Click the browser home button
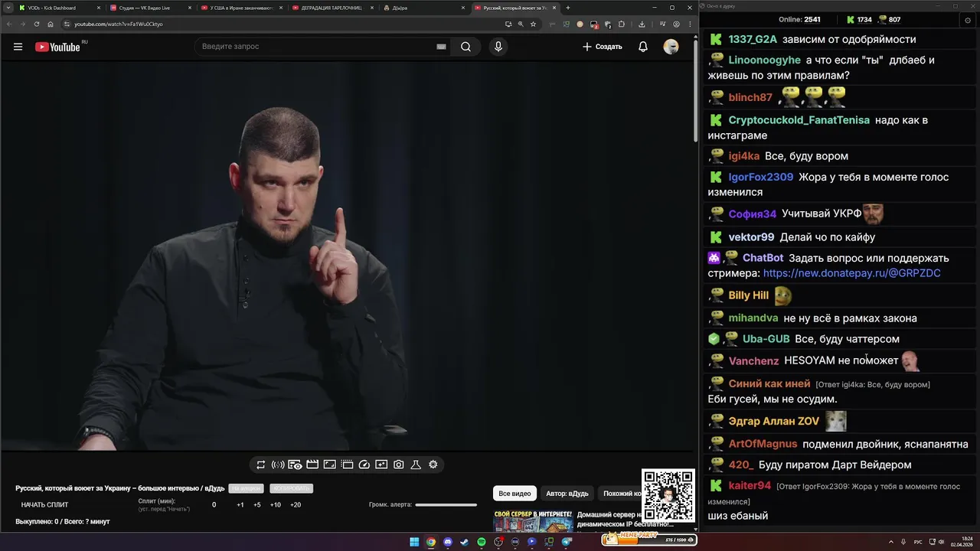Image resolution: width=980 pixels, height=551 pixels. tap(51, 24)
